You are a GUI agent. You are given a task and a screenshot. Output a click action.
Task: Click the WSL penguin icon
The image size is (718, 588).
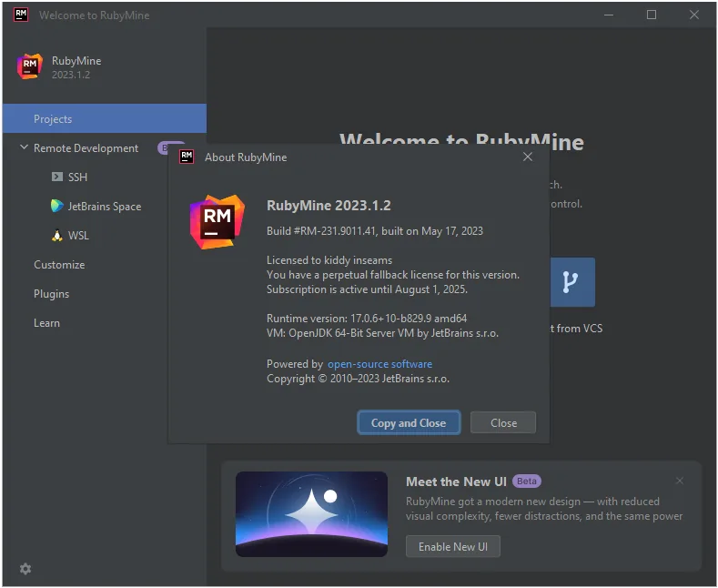[x=56, y=235]
